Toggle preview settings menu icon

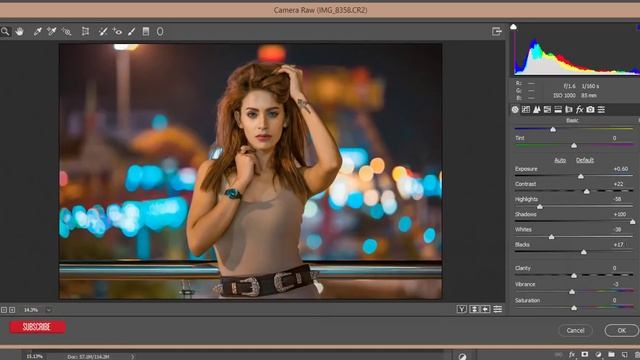498,309
